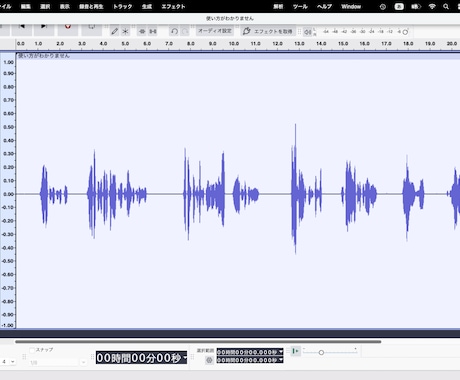460x380 pixels.
Task: Open the 表示 menu
Action: pyautogui.click(x=65, y=6)
